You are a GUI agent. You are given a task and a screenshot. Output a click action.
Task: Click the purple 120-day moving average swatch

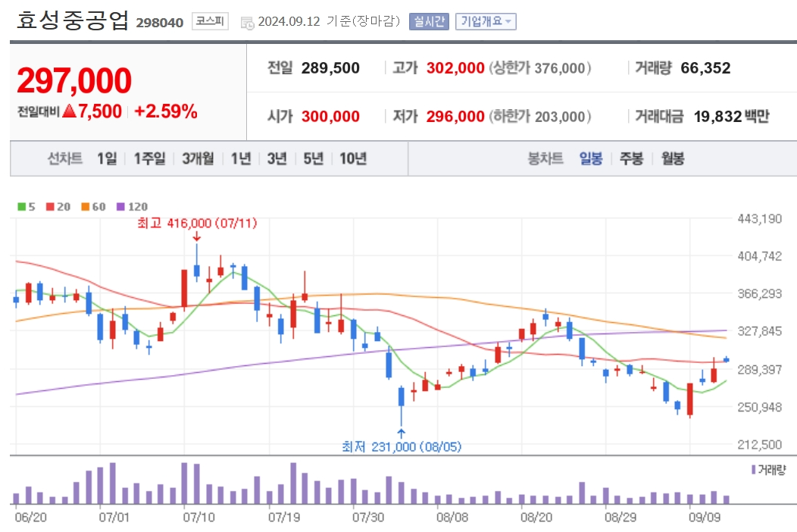[x=120, y=206]
